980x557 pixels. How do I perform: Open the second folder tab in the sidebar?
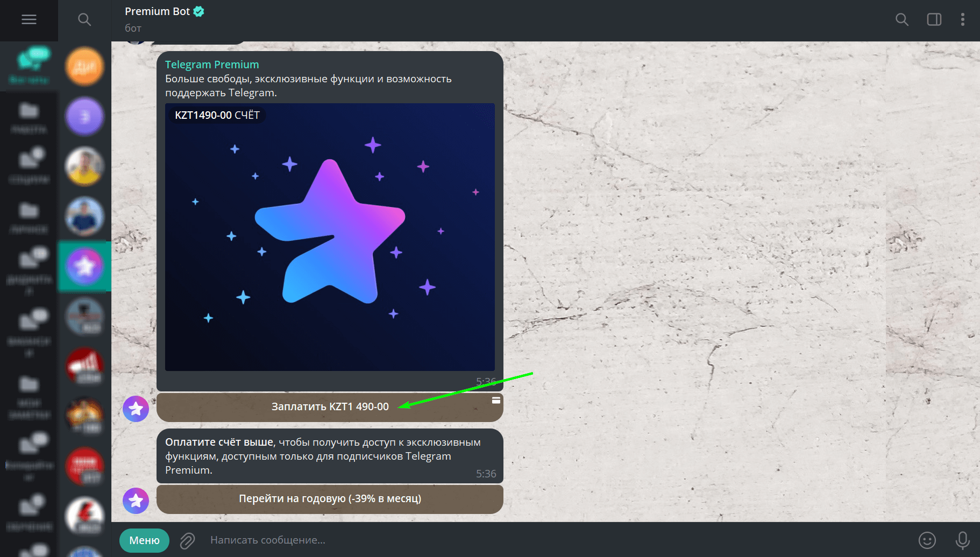click(x=29, y=118)
